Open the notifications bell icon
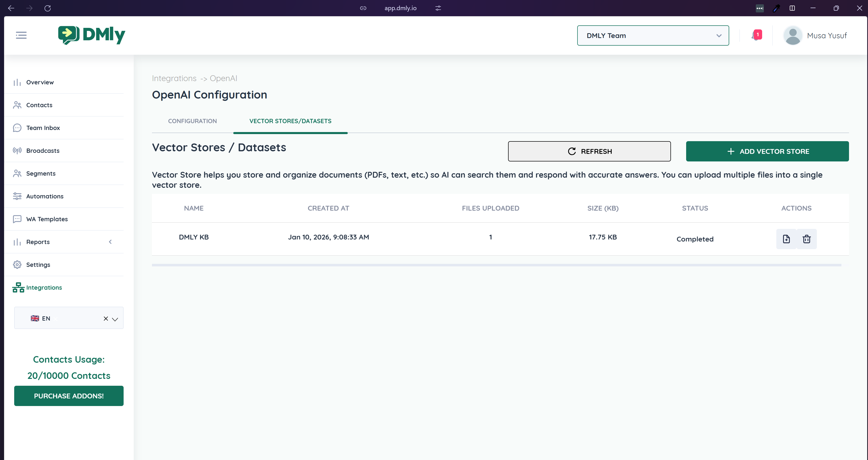 756,35
